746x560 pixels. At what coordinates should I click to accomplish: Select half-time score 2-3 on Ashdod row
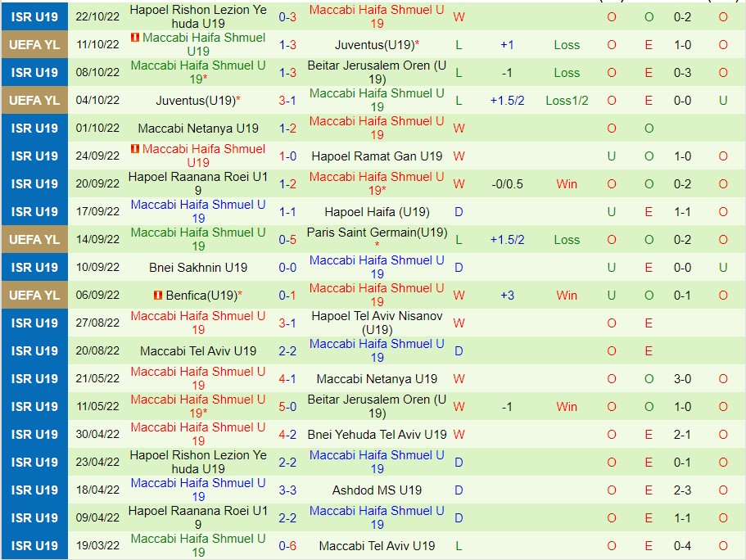682,490
